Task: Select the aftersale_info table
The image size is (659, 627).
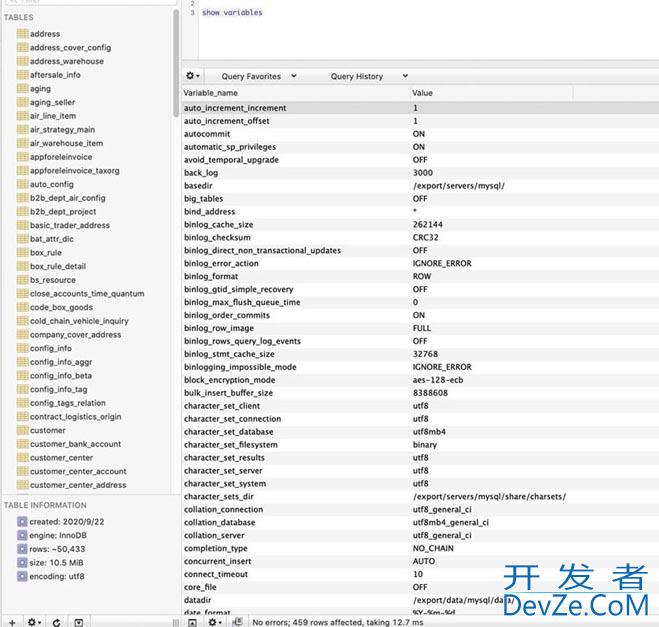Action: (55, 75)
